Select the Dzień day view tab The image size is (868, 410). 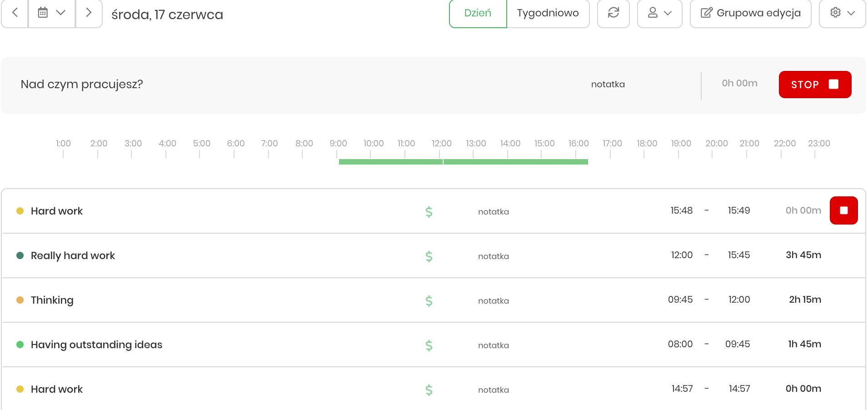click(x=478, y=13)
